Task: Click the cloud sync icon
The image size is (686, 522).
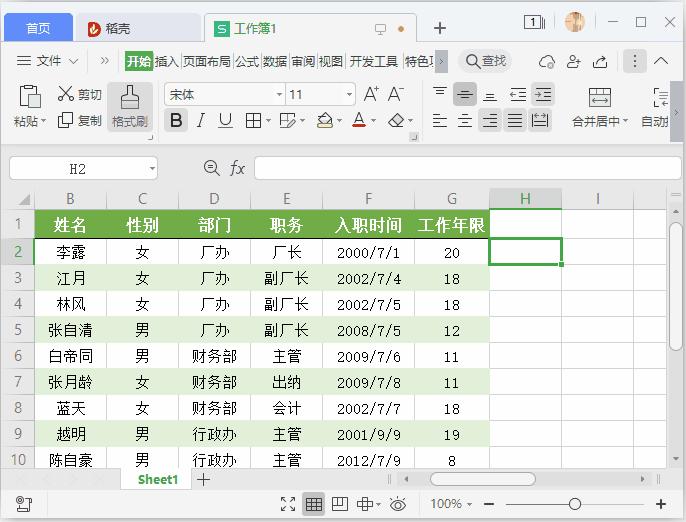Action: pos(547,62)
